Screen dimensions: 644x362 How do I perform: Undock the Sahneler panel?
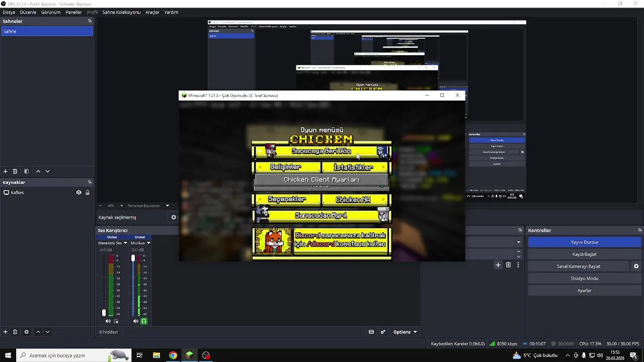[x=90, y=21]
